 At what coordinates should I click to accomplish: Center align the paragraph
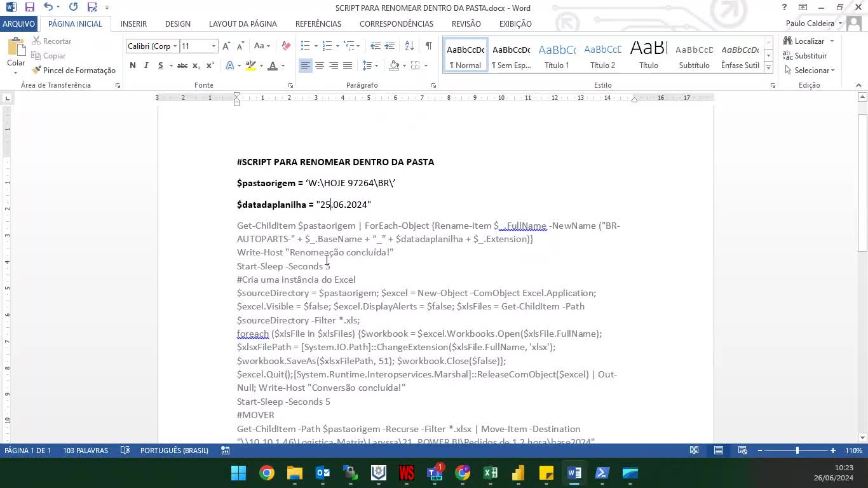(320, 65)
